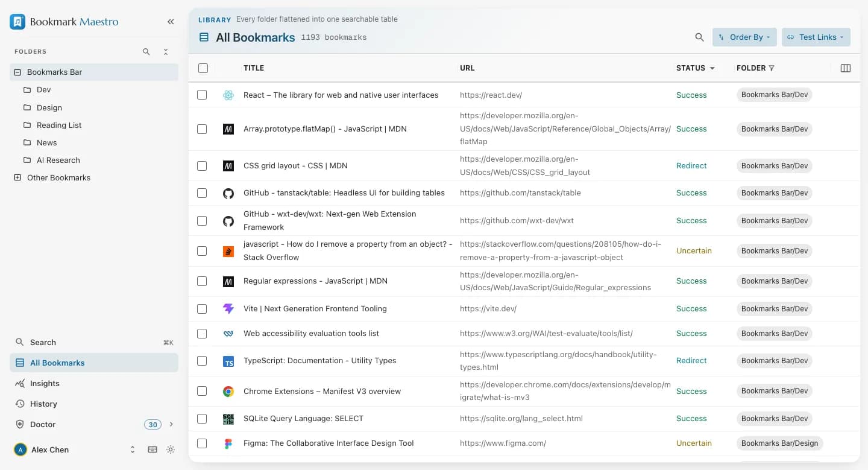
Task: Click the Dev folder icon
Action: pyautogui.click(x=27, y=89)
